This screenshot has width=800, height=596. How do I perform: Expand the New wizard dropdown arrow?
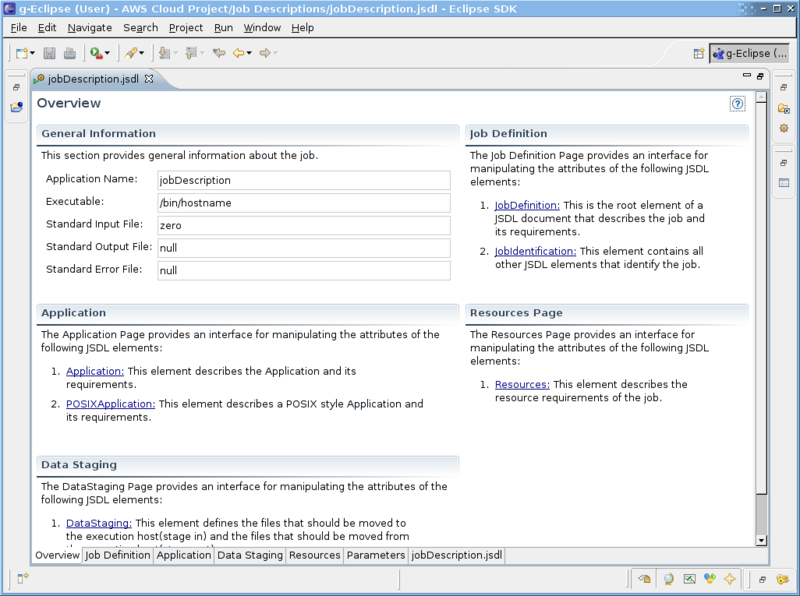[31, 53]
